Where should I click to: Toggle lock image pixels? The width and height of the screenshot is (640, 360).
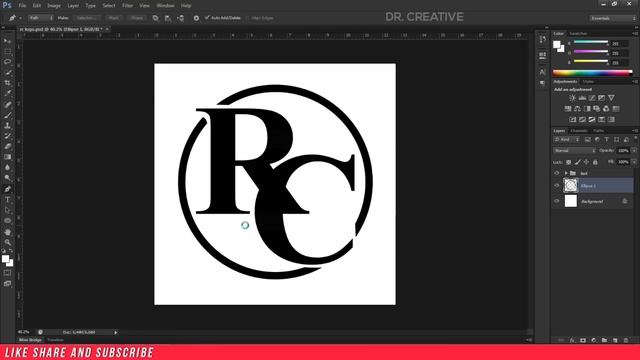tap(578, 162)
